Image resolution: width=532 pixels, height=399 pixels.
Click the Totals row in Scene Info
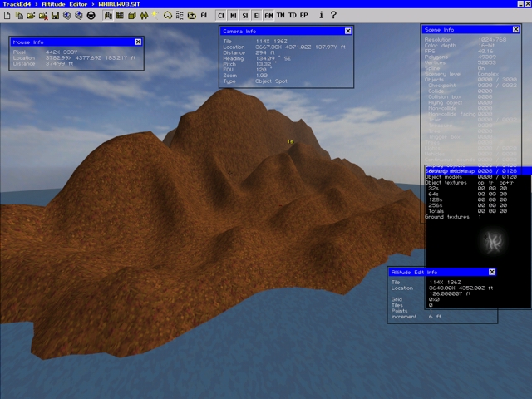(467, 211)
